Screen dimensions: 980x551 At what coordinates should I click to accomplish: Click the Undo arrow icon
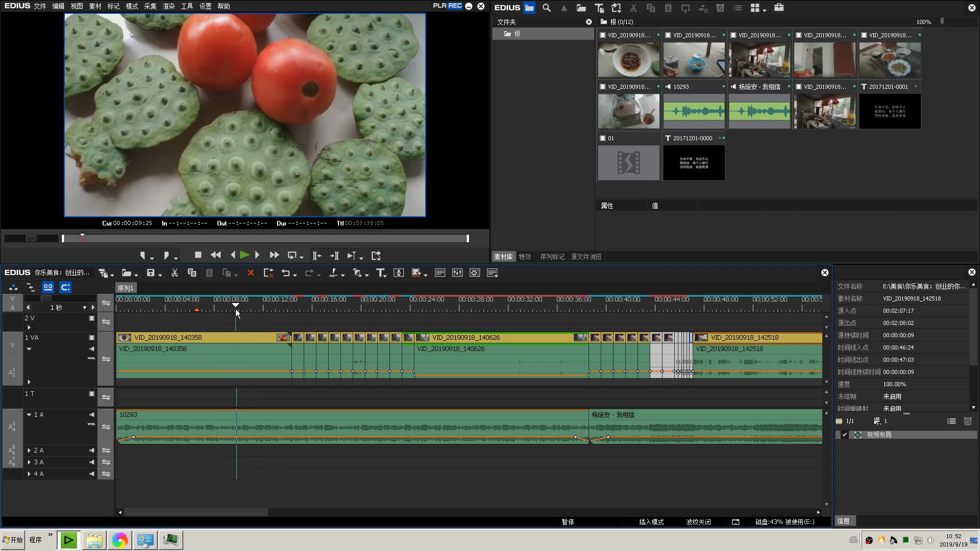[x=286, y=273]
